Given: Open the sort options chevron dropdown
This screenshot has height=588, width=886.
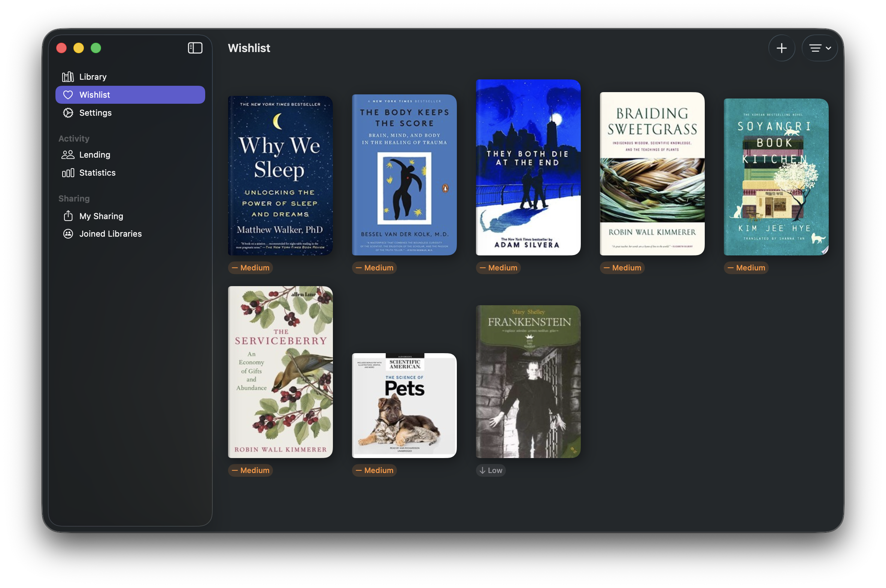Looking at the screenshot, I should 829,48.
